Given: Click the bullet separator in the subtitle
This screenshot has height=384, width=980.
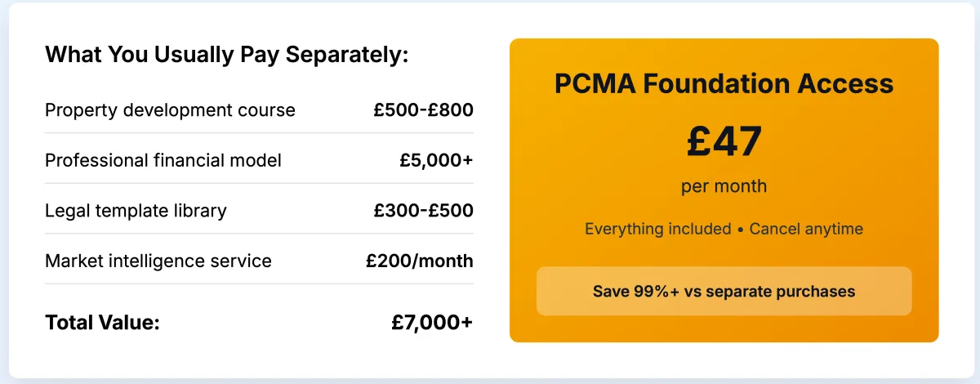Looking at the screenshot, I should pos(741,230).
